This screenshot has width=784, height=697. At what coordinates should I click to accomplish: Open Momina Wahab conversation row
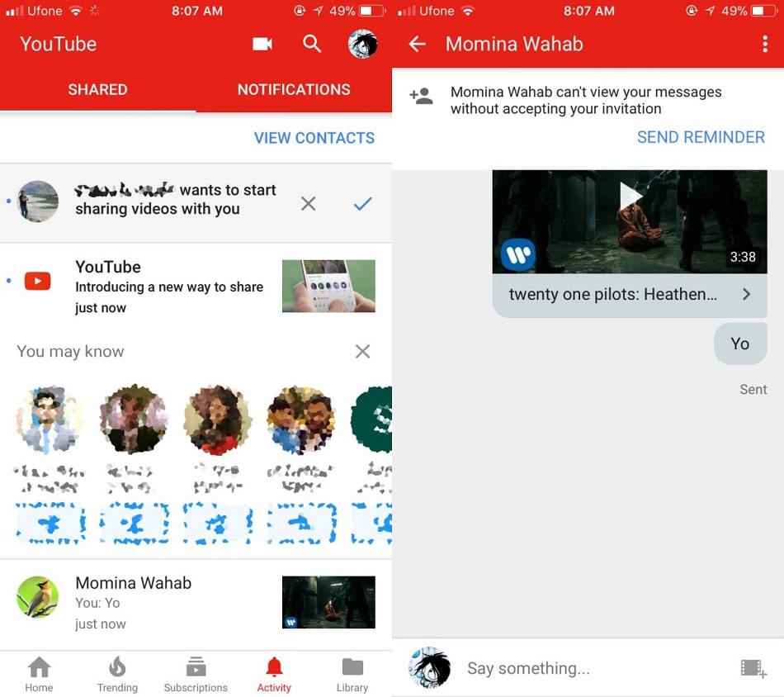[196, 603]
